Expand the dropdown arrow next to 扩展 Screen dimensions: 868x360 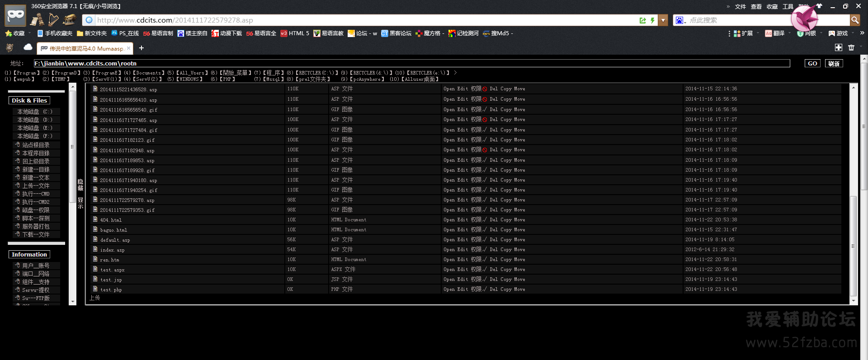point(758,33)
